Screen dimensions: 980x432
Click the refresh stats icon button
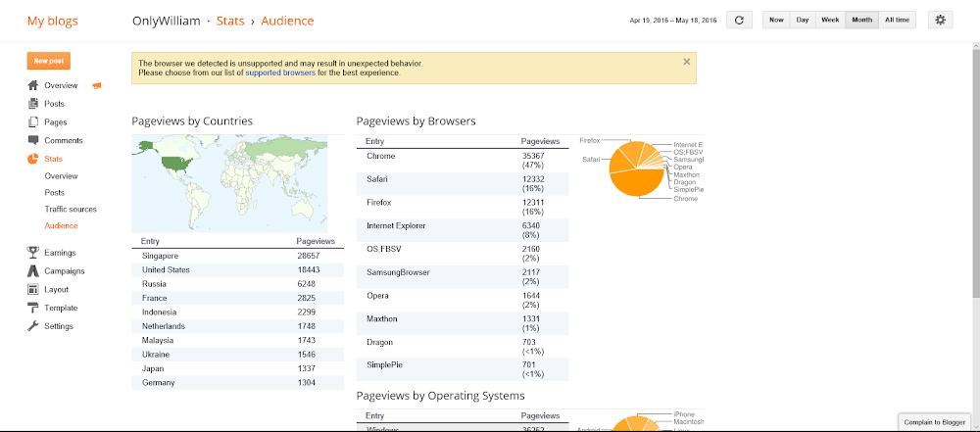pyautogui.click(x=739, y=20)
